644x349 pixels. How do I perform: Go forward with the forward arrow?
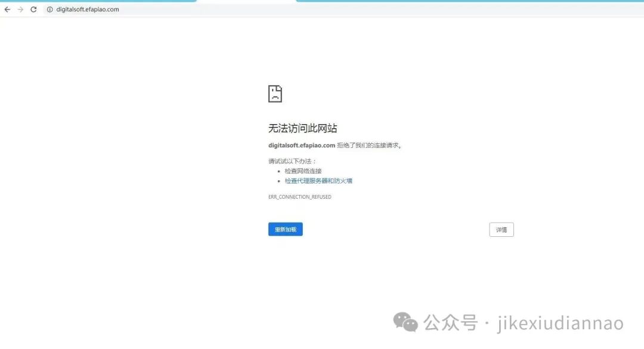(x=20, y=10)
